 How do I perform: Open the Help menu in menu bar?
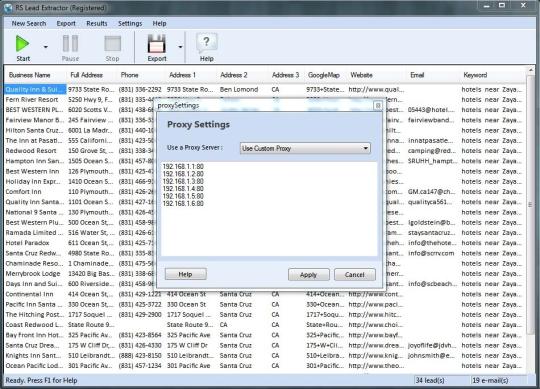click(159, 23)
